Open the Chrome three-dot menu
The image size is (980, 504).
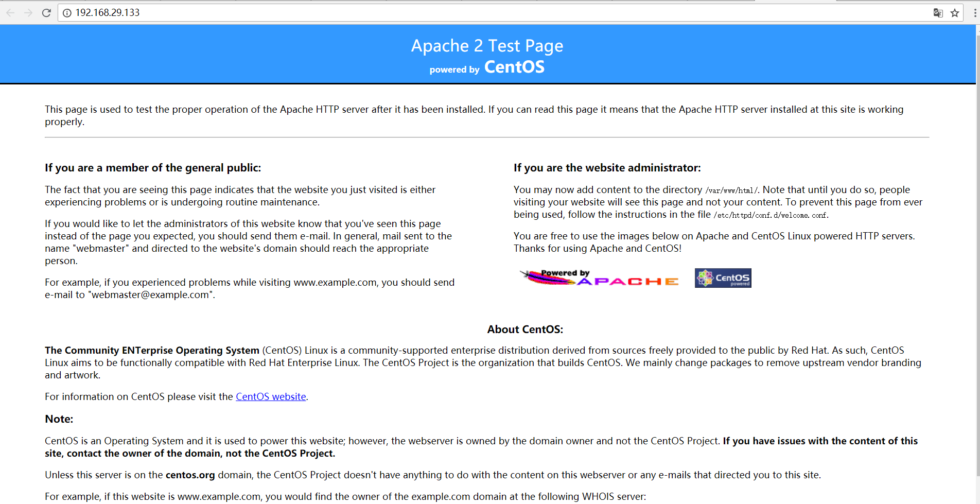975,13
